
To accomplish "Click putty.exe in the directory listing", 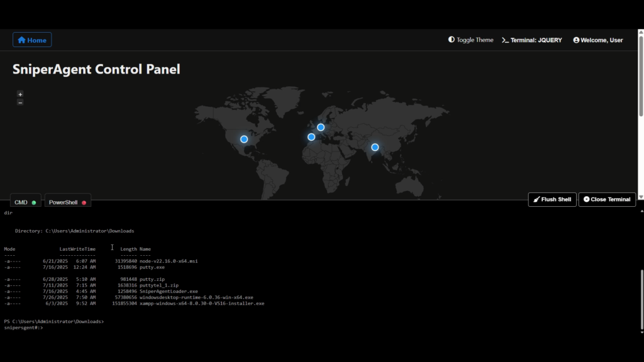I will click(152, 267).
